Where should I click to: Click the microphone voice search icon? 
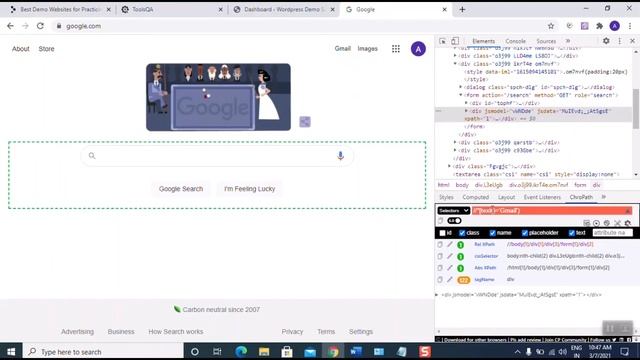(x=340, y=156)
